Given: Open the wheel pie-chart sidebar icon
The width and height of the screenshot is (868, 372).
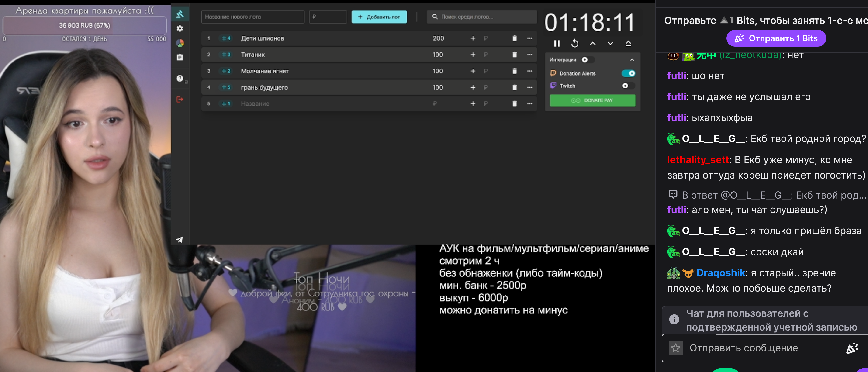Looking at the screenshot, I should [180, 43].
